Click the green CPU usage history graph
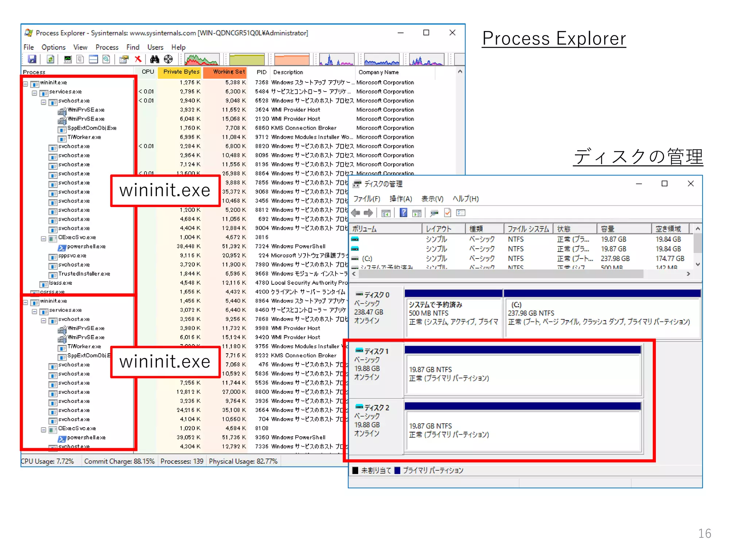Image resolution: width=747 pixels, height=560 pixels. pos(202,59)
